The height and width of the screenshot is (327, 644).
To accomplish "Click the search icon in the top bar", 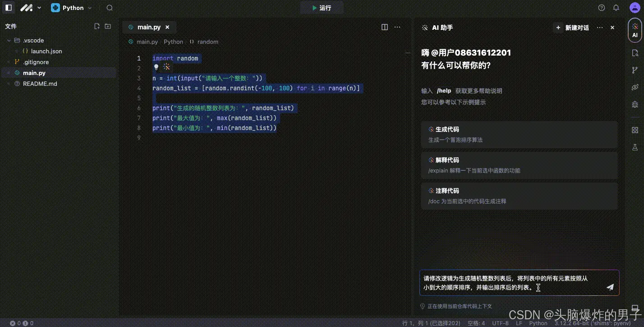I will pyautogui.click(x=109, y=8).
